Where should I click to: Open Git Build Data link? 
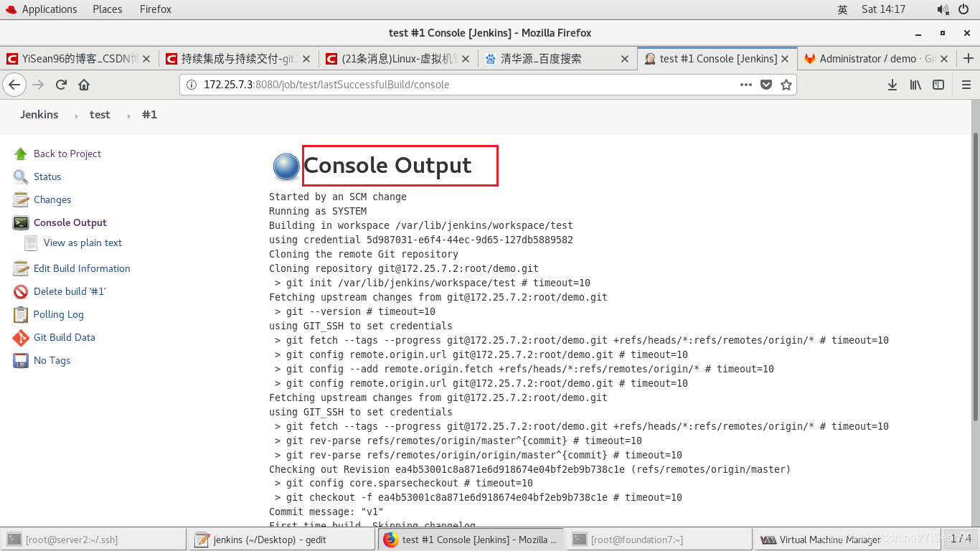point(65,337)
